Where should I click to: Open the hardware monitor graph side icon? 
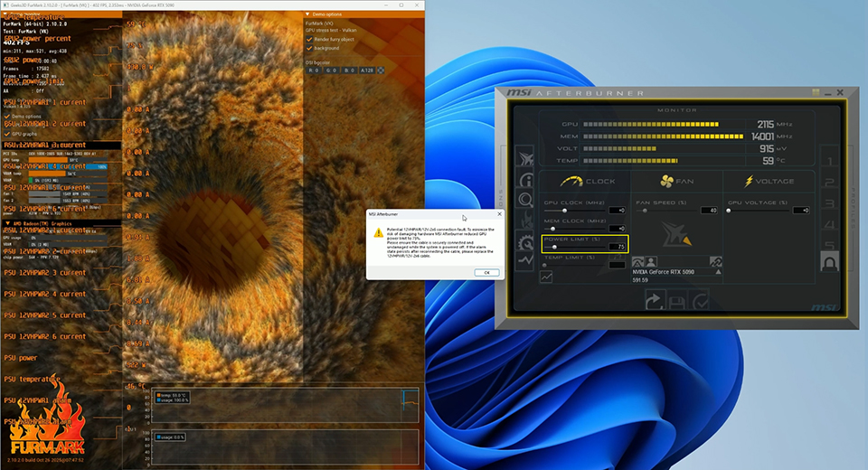(x=525, y=259)
